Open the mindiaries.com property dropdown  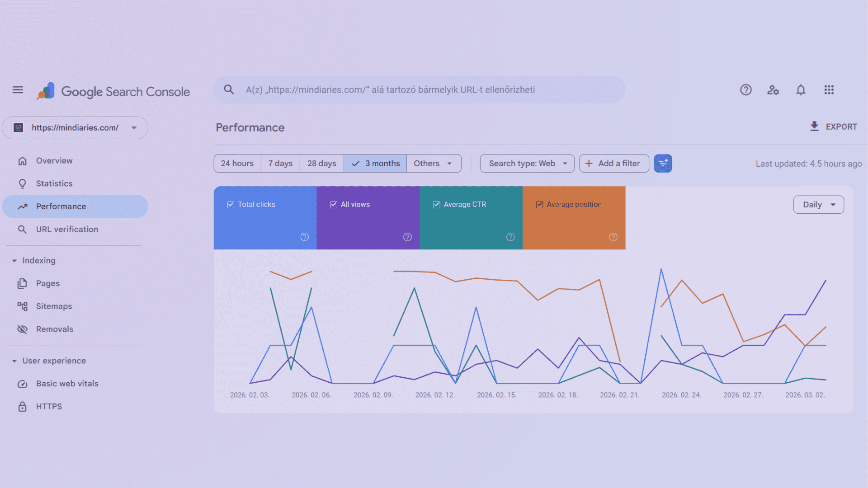tap(75, 128)
